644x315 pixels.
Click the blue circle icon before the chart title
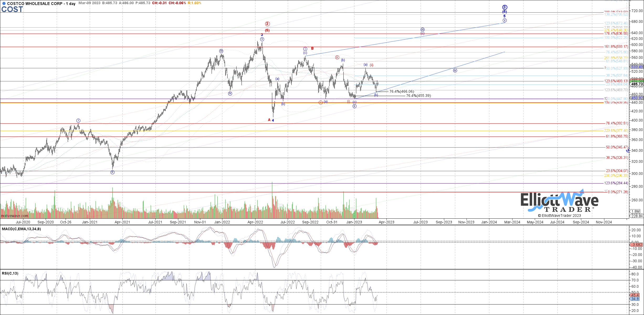pos(4,4)
